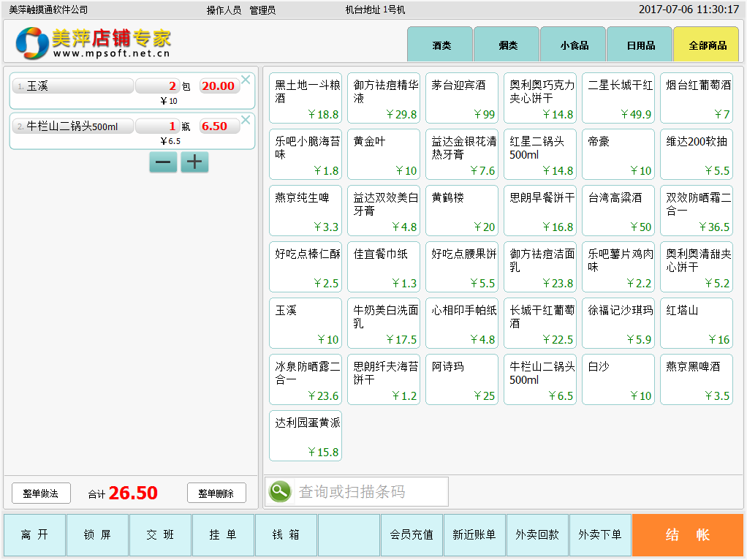Image resolution: width=747 pixels, height=560 pixels.
Task: Add 茅台迎宾酒 product to the order
Action: tap(462, 98)
